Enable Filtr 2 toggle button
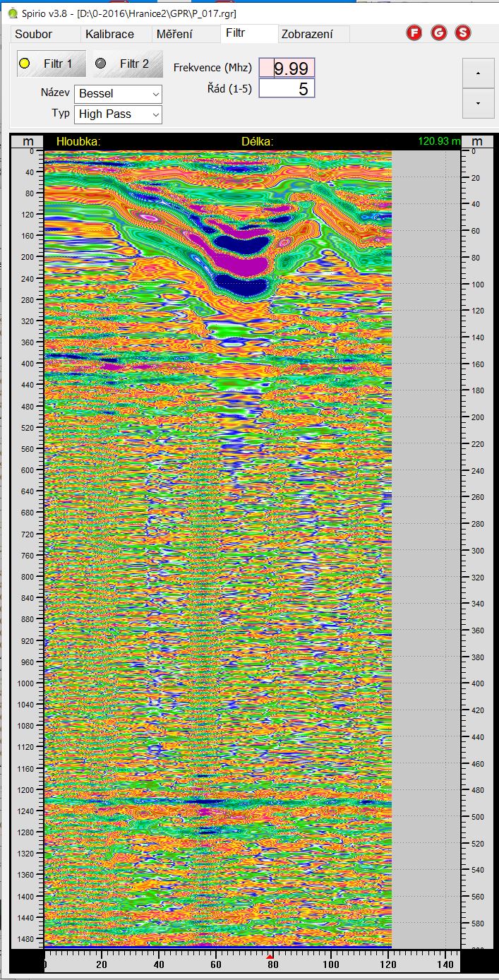Screen dimensions: 499x980 tap(127, 64)
